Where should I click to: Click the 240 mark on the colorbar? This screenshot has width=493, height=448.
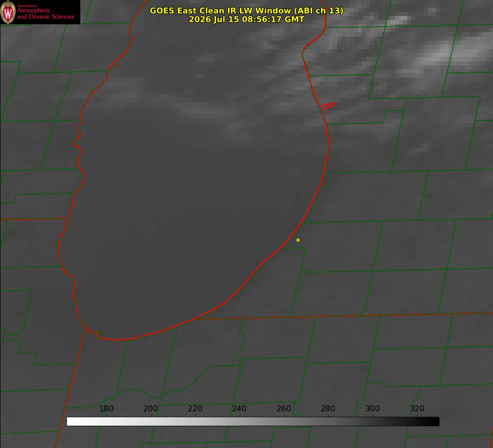point(239,408)
